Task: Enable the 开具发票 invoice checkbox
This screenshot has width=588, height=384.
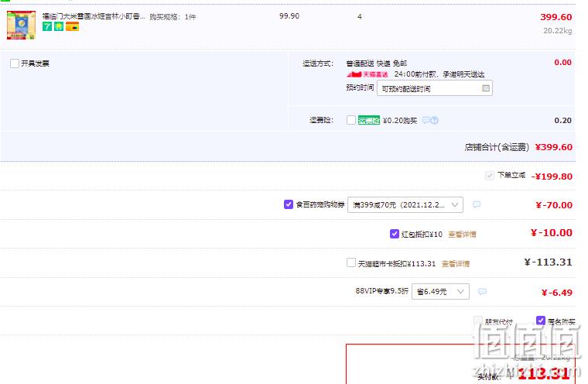Action: (15, 63)
